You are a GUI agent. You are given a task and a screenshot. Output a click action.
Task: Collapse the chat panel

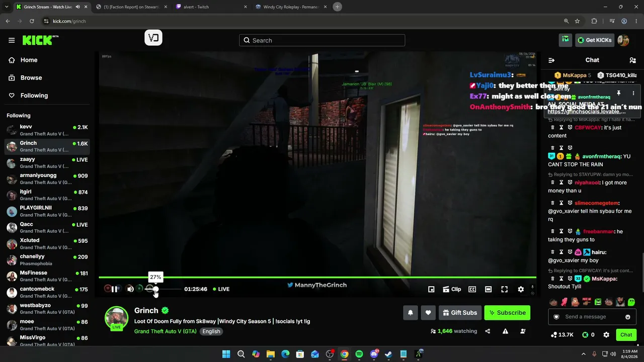pyautogui.click(x=551, y=60)
